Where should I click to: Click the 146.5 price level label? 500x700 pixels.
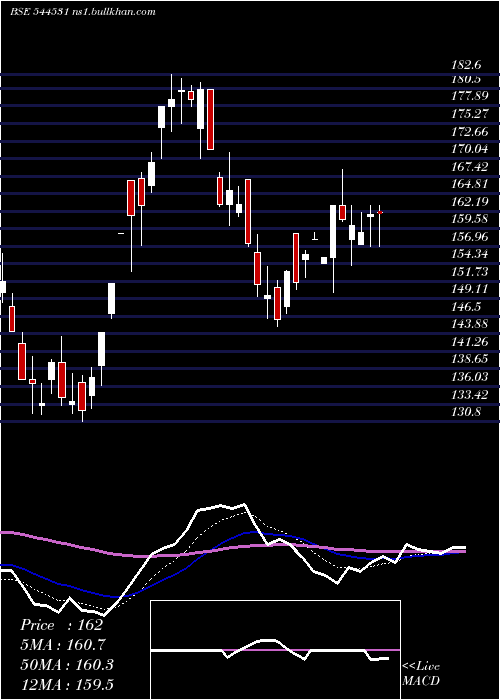pyautogui.click(x=467, y=307)
